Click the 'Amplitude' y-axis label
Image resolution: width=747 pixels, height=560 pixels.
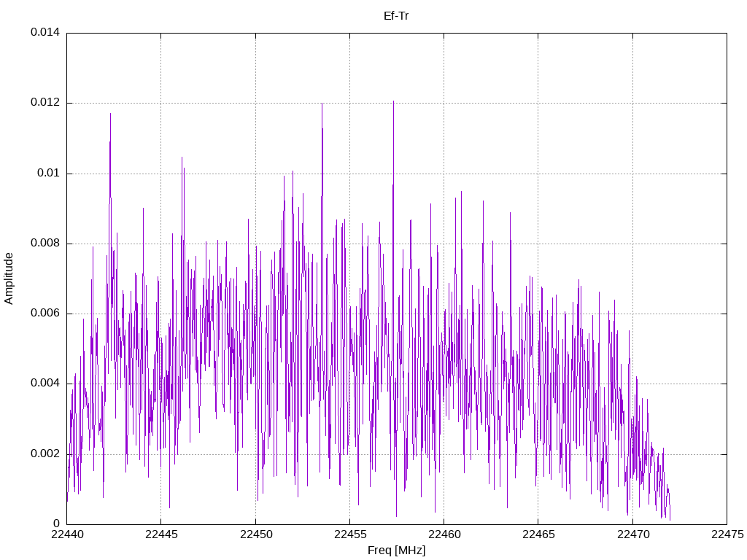[9, 279]
